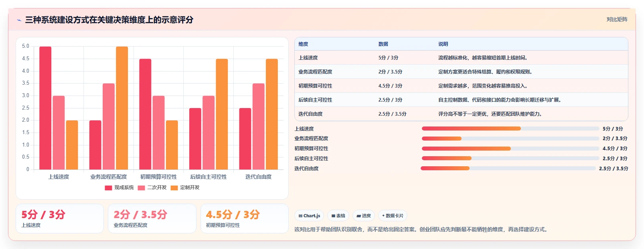Click the 二次开发 bar for 业务流程匹配度
Image resolution: width=644 pixels, height=249 pixels.
109,127
